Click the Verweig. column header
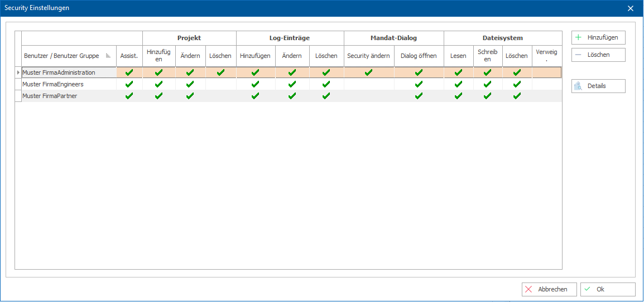 pyautogui.click(x=547, y=56)
